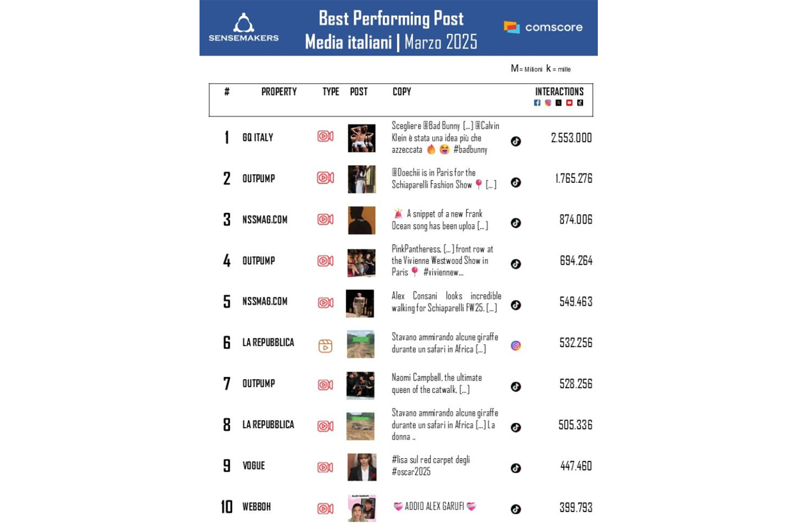Open the Webboh post thumbnail
This screenshot has width=798, height=532.
[361, 508]
